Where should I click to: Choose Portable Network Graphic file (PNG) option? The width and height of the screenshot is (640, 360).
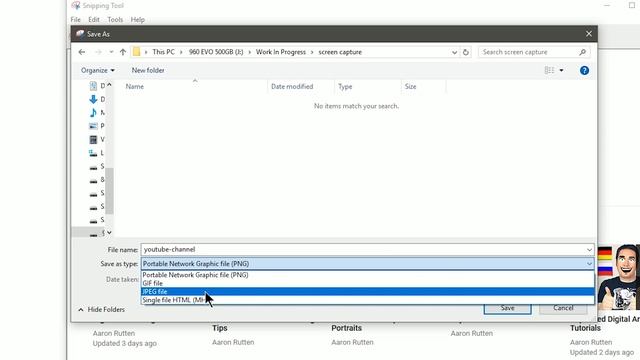pyautogui.click(x=367, y=275)
